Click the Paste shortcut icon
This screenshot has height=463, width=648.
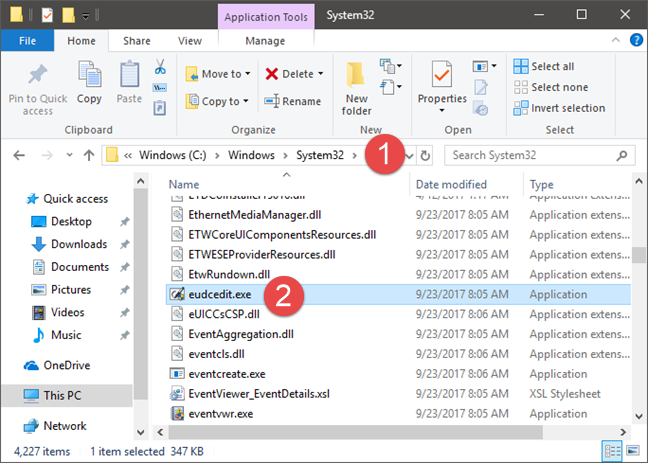pyautogui.click(x=160, y=107)
